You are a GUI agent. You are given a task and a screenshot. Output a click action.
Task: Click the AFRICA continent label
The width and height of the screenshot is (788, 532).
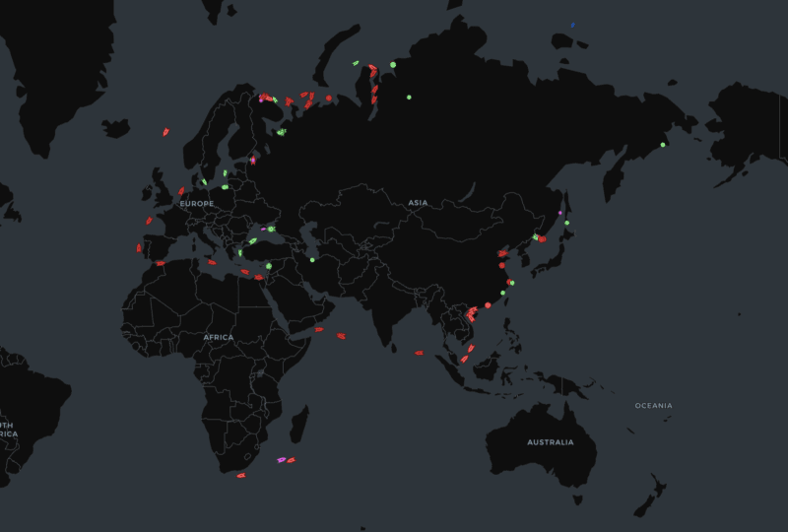[218, 337]
